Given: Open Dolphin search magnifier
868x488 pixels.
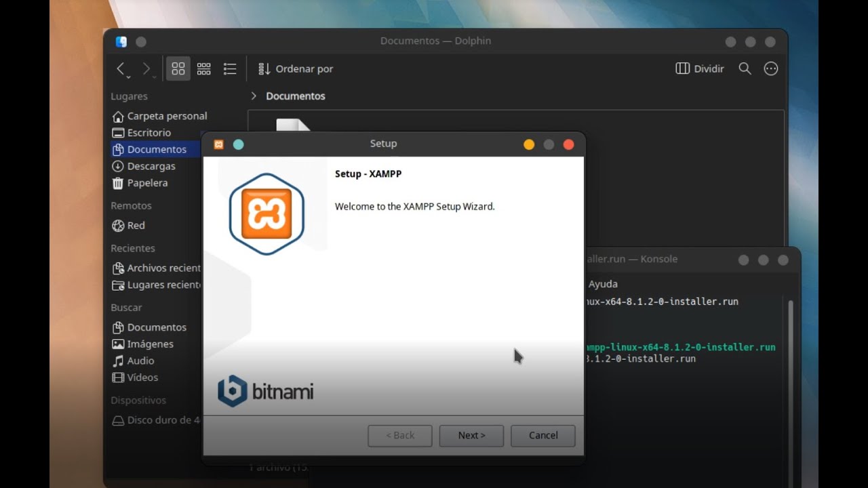Looking at the screenshot, I should (745, 68).
